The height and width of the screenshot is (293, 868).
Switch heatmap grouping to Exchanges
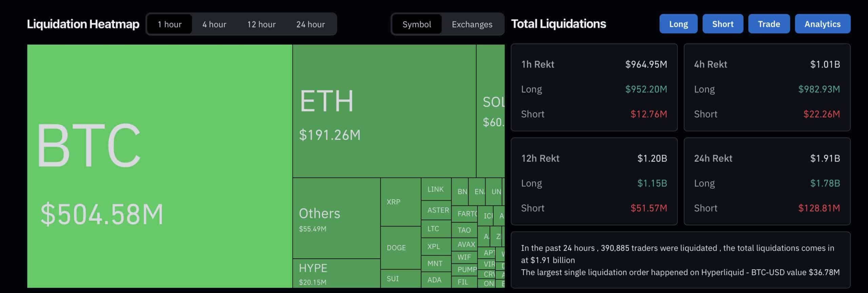pyautogui.click(x=472, y=24)
